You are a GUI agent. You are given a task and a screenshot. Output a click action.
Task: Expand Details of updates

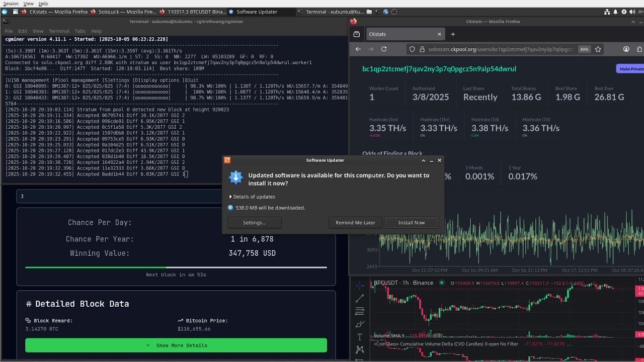click(252, 197)
